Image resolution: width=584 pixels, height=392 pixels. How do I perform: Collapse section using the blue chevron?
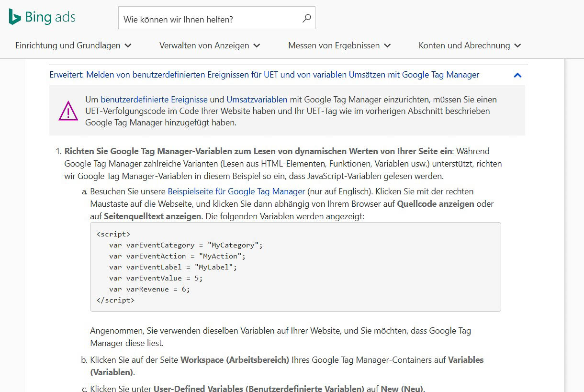click(517, 75)
